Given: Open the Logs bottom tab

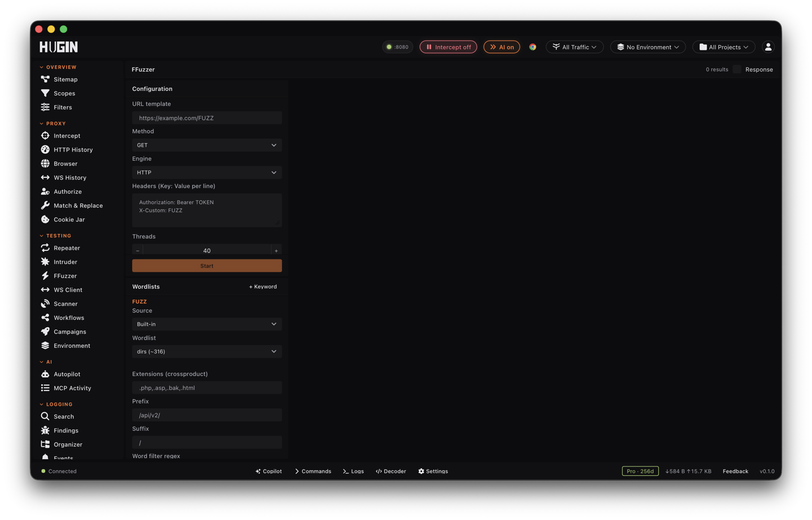Looking at the screenshot, I should (354, 471).
